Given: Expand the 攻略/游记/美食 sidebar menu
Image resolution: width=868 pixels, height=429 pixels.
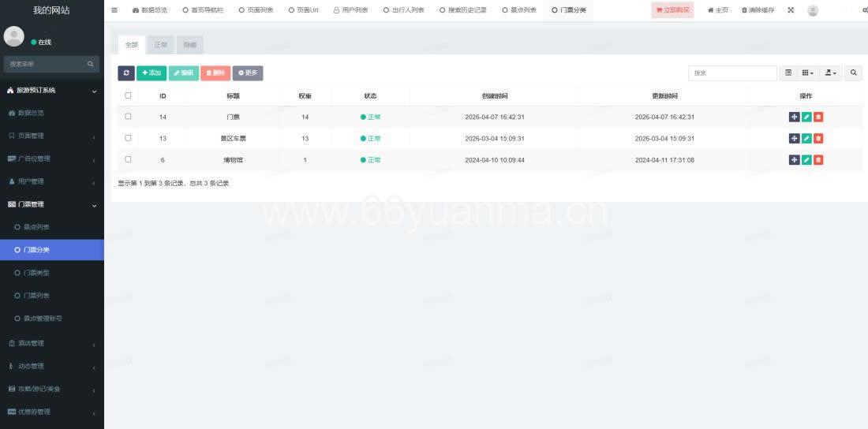Looking at the screenshot, I should [x=52, y=389].
